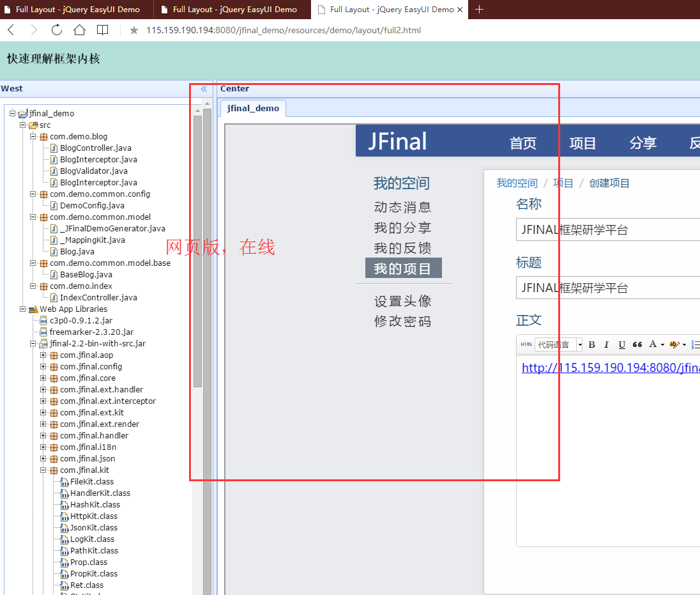The image size is (700, 595).
Task: Open 项目 in the JFinal navbar
Action: pos(582,143)
